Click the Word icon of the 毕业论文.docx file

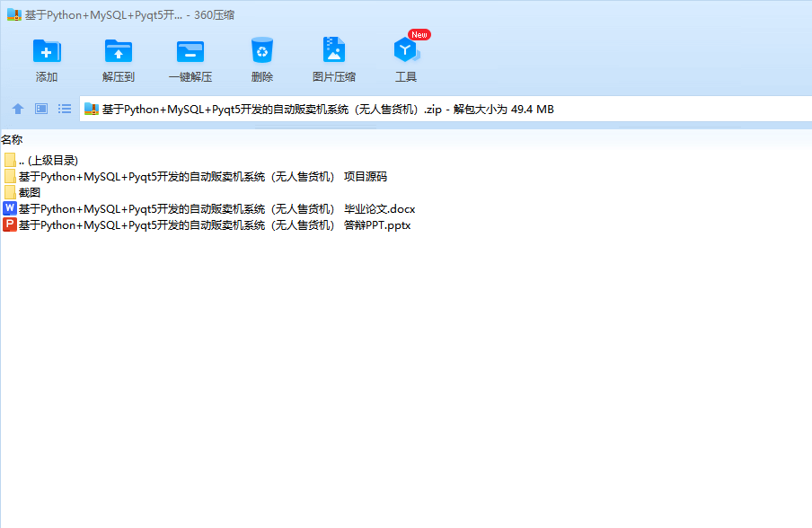click(10, 208)
